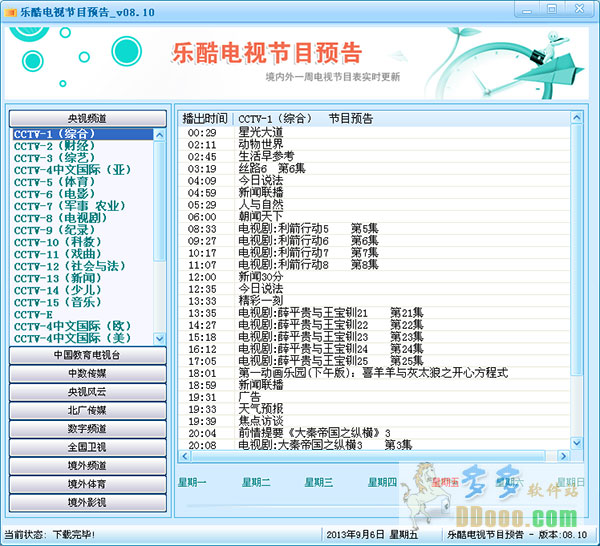
Task: Expand the 数字频道 channel group
Action: (88, 429)
